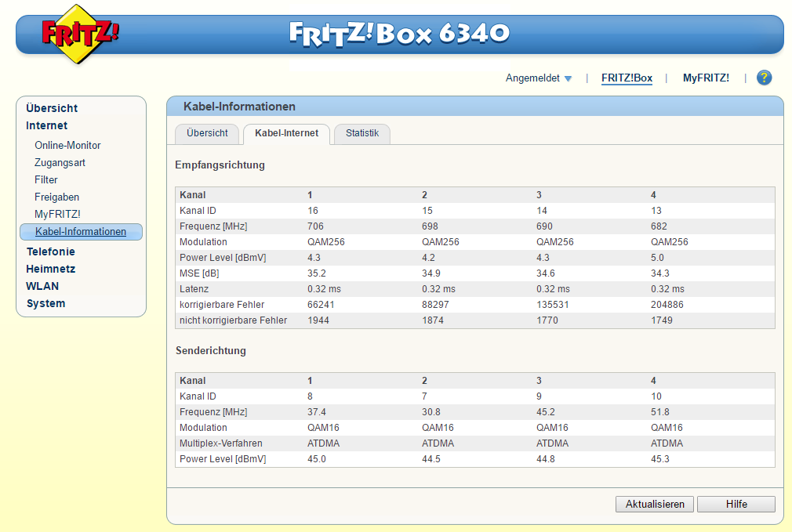Viewport: 792px width, 532px height.
Task: Open MyFRITZ! in the sidebar menu
Action: 57,214
